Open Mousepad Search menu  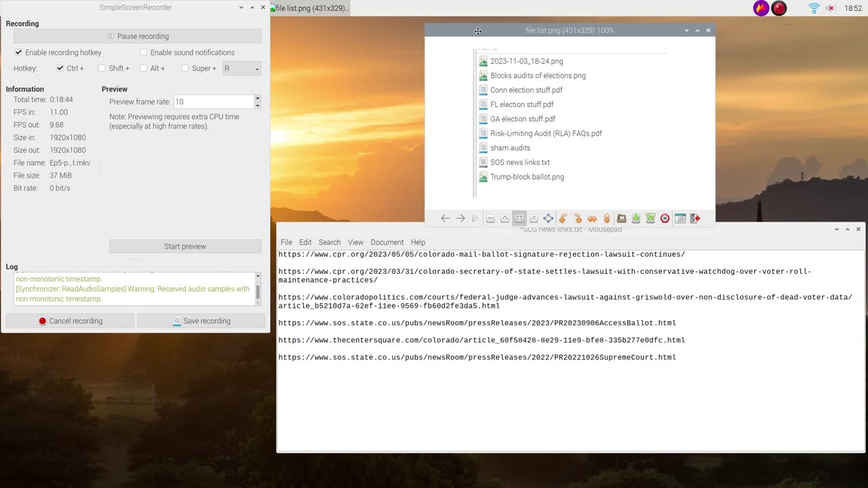coord(330,242)
